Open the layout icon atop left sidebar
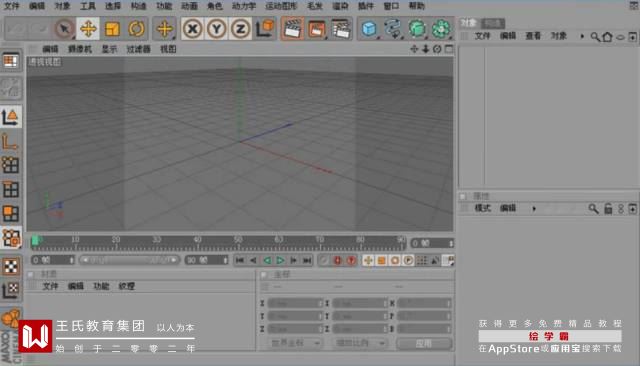 click(x=11, y=61)
